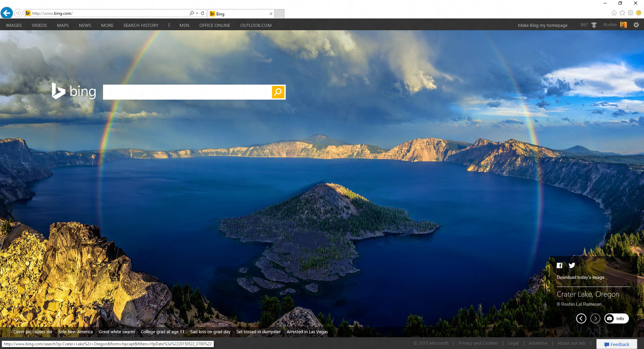
Task: Click the yellow search magnifier button
Action: click(278, 92)
